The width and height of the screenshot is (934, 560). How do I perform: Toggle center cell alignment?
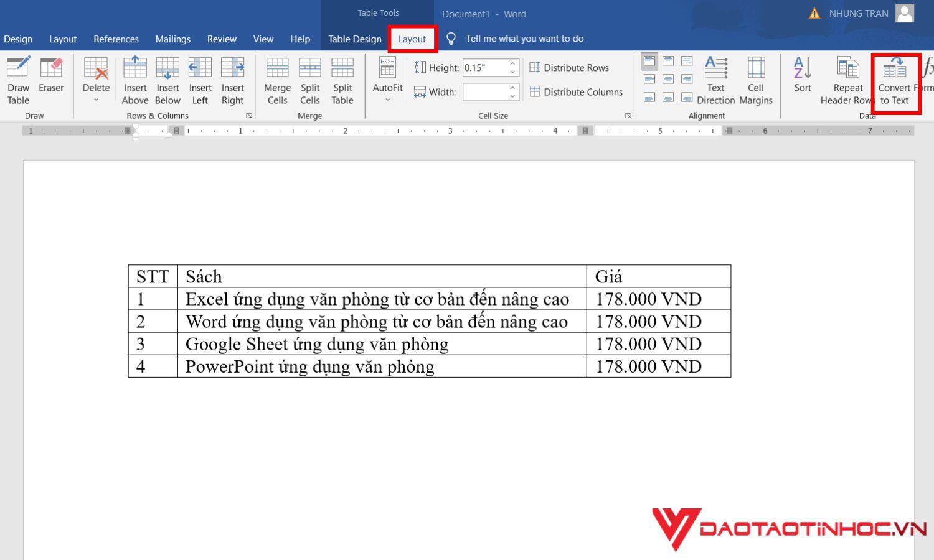(x=668, y=79)
